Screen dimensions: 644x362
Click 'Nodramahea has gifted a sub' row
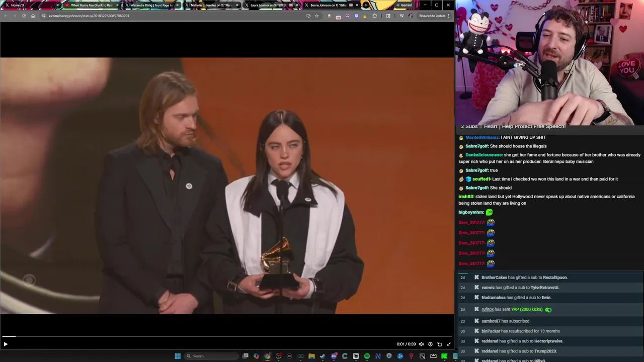[x=550, y=297]
